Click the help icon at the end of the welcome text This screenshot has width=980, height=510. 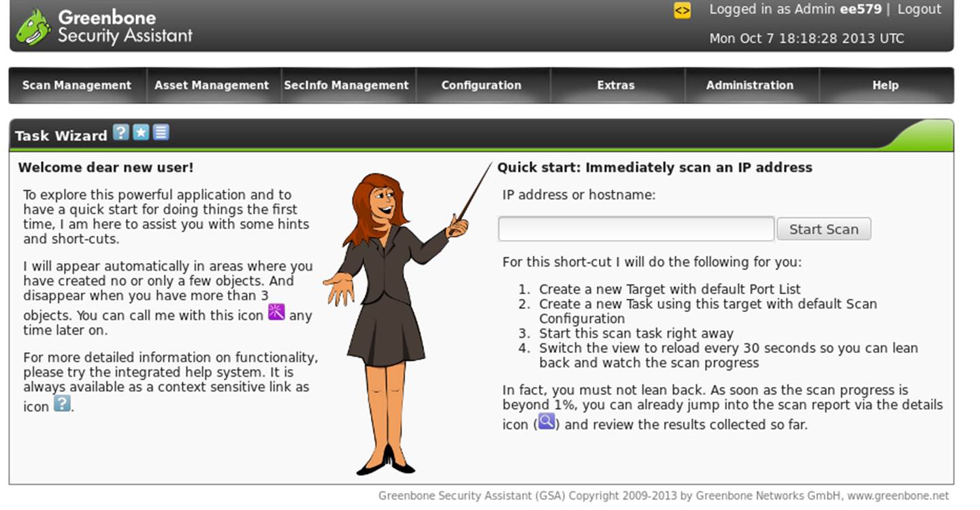[62, 403]
